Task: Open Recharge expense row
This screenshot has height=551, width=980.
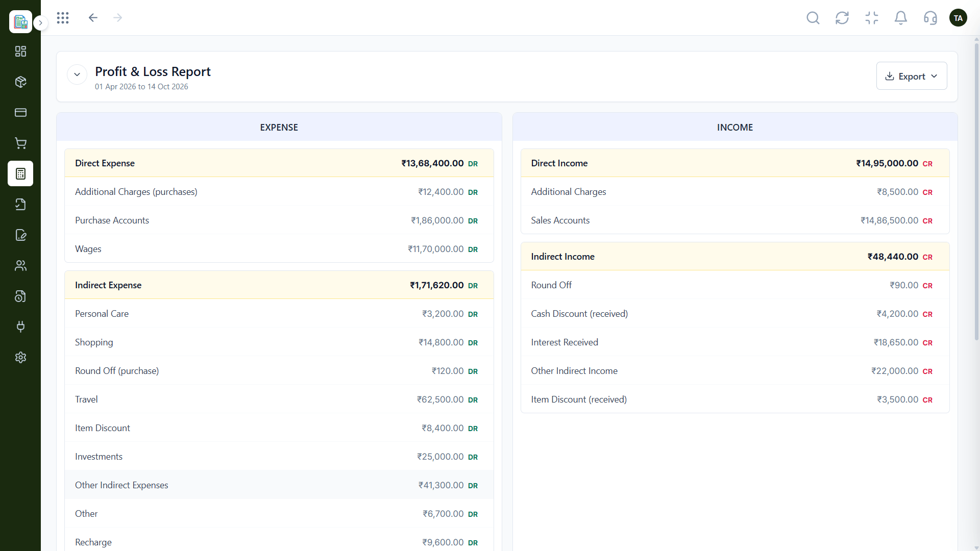Action: tap(279, 540)
